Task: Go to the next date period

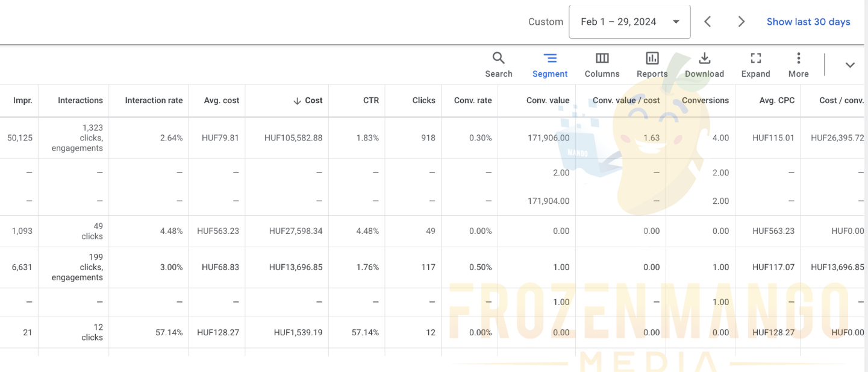Action: pos(741,22)
